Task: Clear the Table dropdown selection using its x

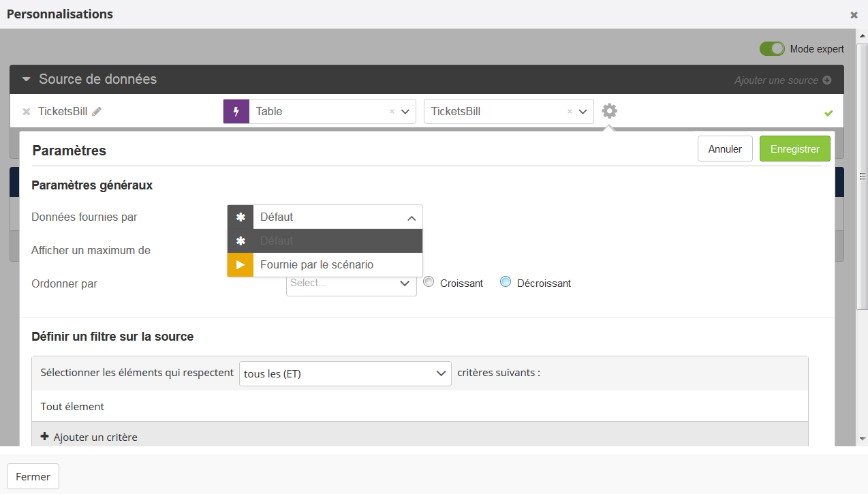Action: (392, 112)
